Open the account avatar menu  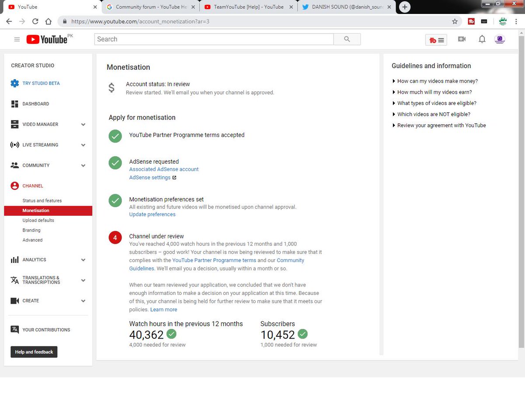500,39
